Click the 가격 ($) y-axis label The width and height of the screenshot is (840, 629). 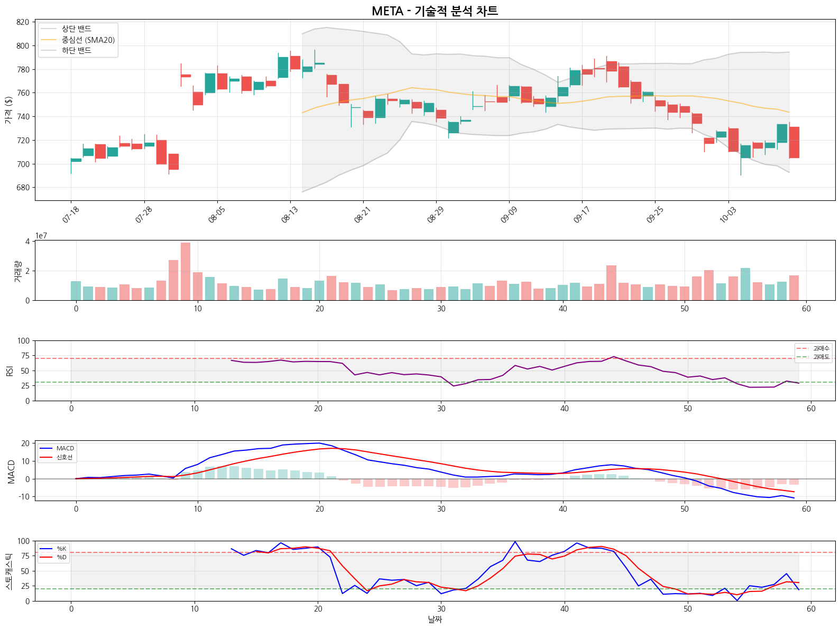point(8,110)
